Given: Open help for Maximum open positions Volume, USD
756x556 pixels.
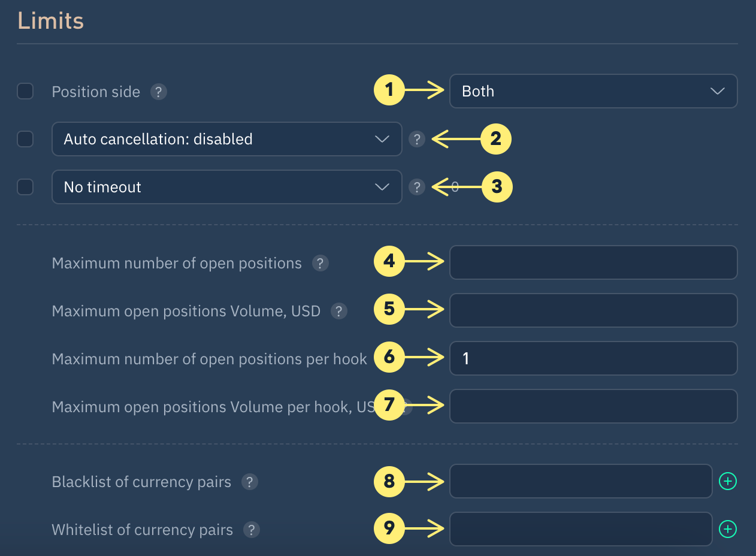Looking at the screenshot, I should pyautogui.click(x=339, y=311).
